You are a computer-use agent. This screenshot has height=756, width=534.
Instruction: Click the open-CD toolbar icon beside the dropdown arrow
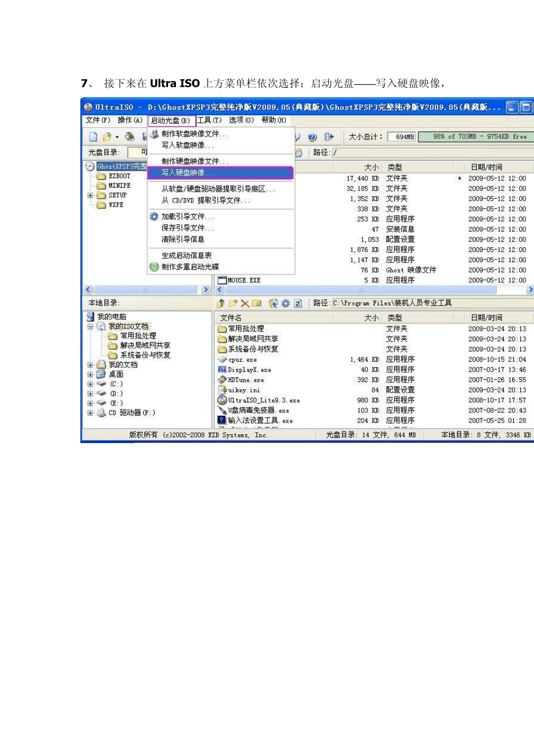tap(130, 137)
